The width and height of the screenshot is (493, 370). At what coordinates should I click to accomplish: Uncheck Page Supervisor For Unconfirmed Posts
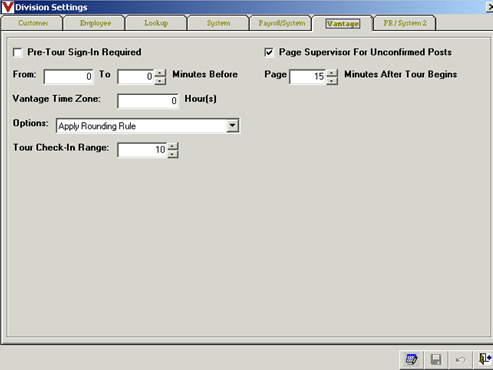[269, 53]
